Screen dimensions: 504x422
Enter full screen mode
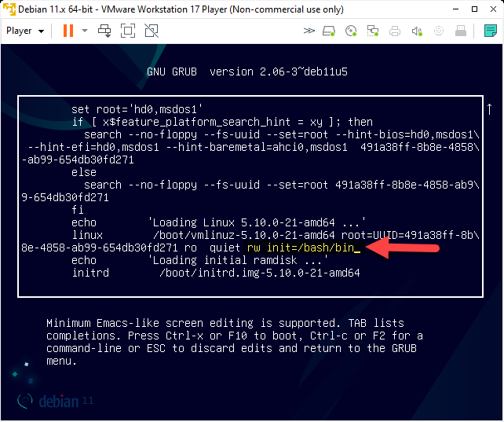click(128, 31)
